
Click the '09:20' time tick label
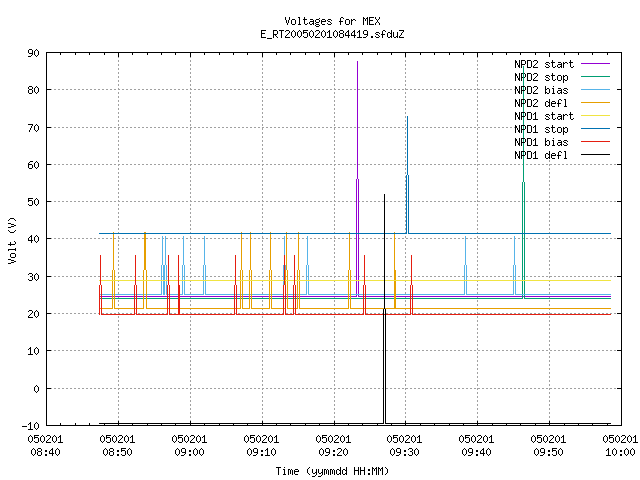pos(333,452)
